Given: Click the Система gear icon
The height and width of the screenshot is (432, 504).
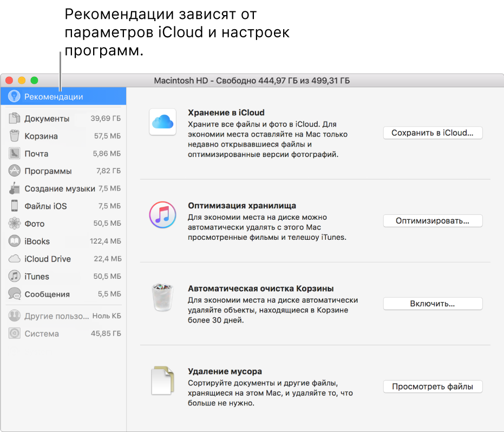Looking at the screenshot, I should click(x=14, y=333).
